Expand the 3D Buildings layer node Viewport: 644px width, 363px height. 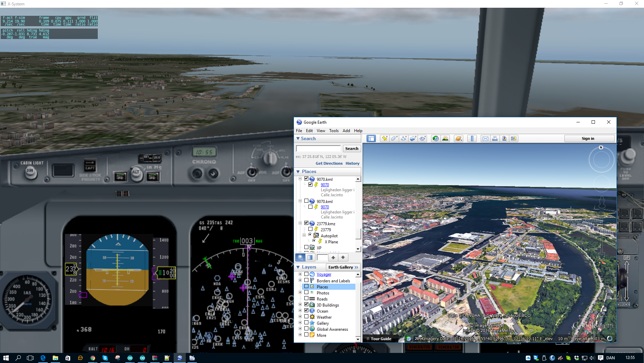click(300, 305)
